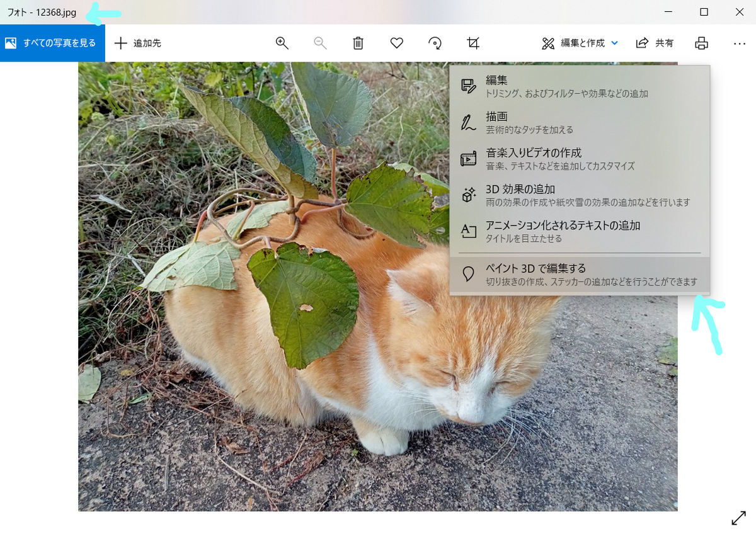Choose 音楽入りビデオの作成
This screenshot has height=534, width=756.
tap(580, 159)
